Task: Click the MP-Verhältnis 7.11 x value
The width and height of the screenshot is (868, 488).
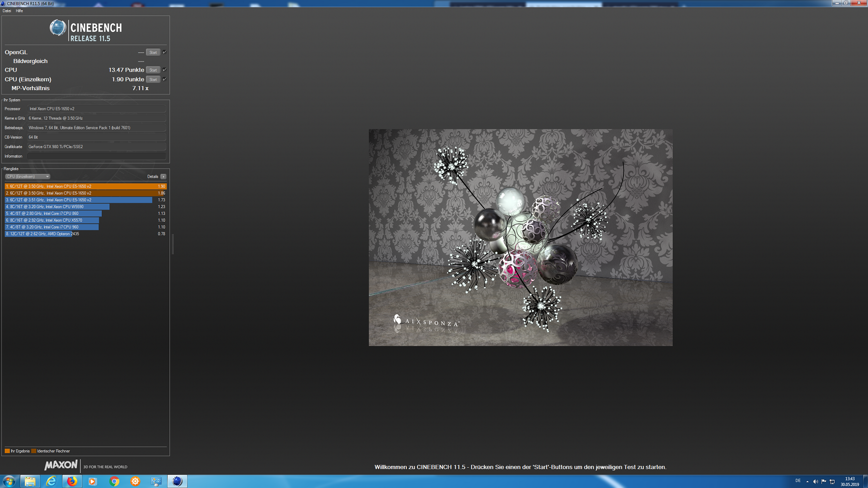Action: click(140, 88)
